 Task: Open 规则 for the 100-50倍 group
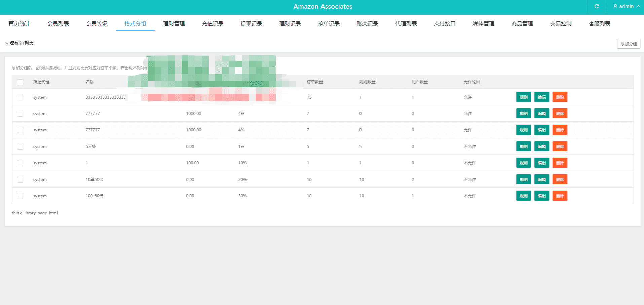click(523, 196)
